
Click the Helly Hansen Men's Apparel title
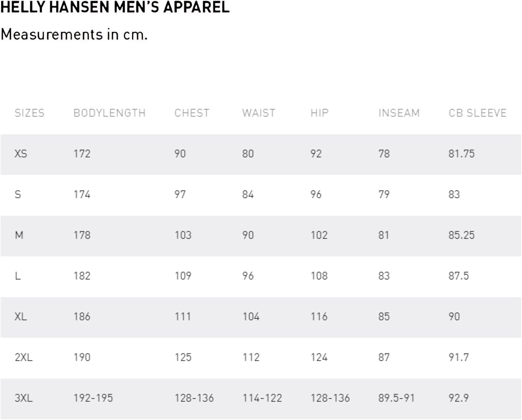pyautogui.click(x=115, y=7)
